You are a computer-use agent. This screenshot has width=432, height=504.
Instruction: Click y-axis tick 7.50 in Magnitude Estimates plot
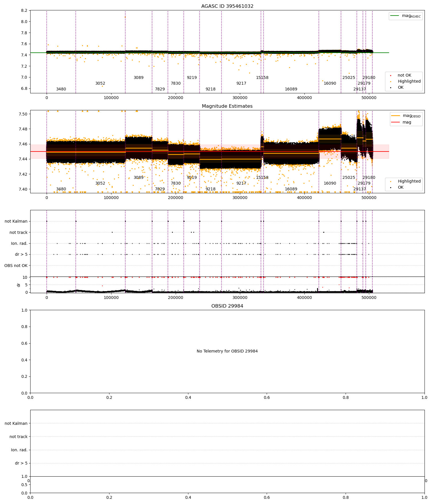pos(23,114)
